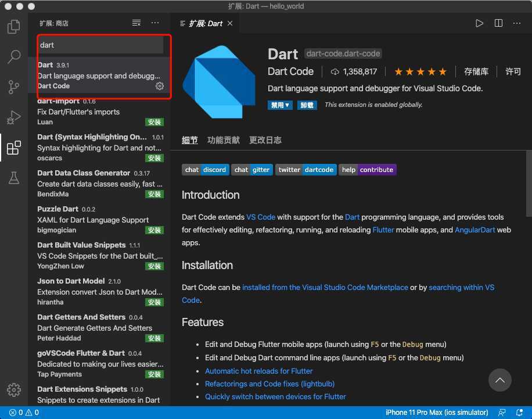The height and width of the screenshot is (419, 532).
Task: Select the Extensions view icon
Action: (x=13, y=148)
